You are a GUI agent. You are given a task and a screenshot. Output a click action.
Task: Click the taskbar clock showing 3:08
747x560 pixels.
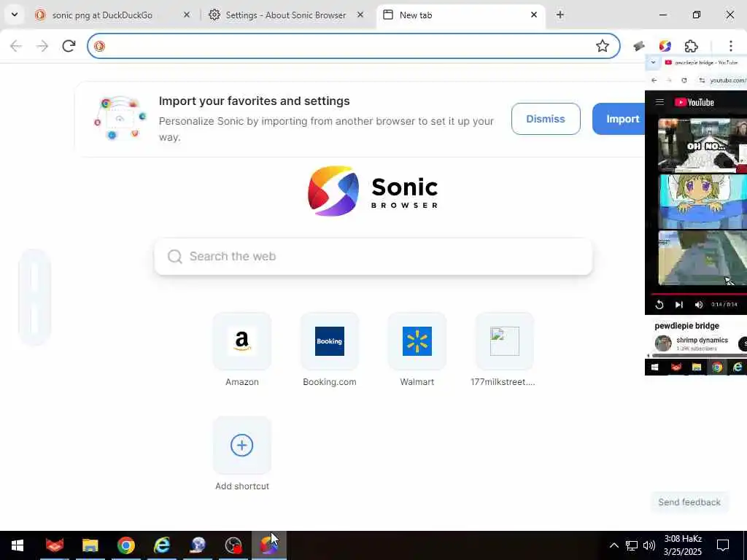point(683,545)
